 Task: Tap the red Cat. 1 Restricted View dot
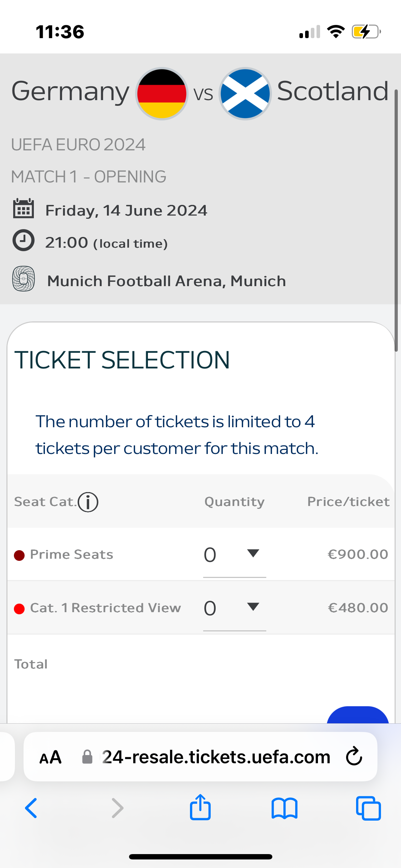tap(19, 609)
